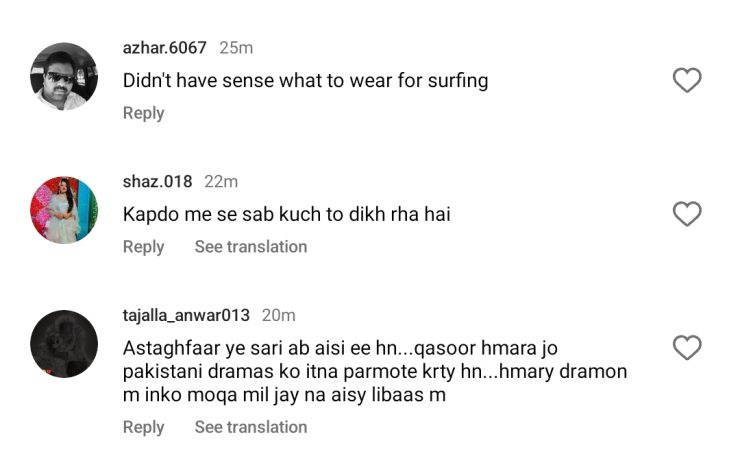
Task: Visit the tajalla_anwar013 username link
Action: click(x=186, y=315)
